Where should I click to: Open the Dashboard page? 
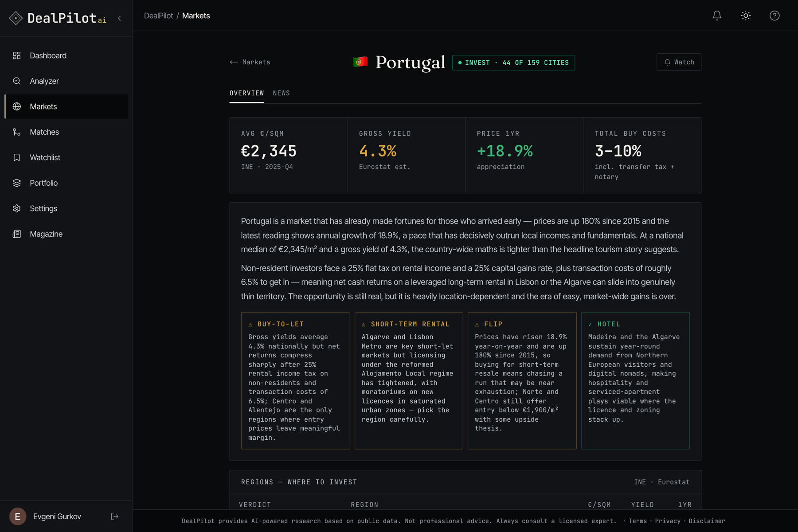pyautogui.click(x=66, y=55)
